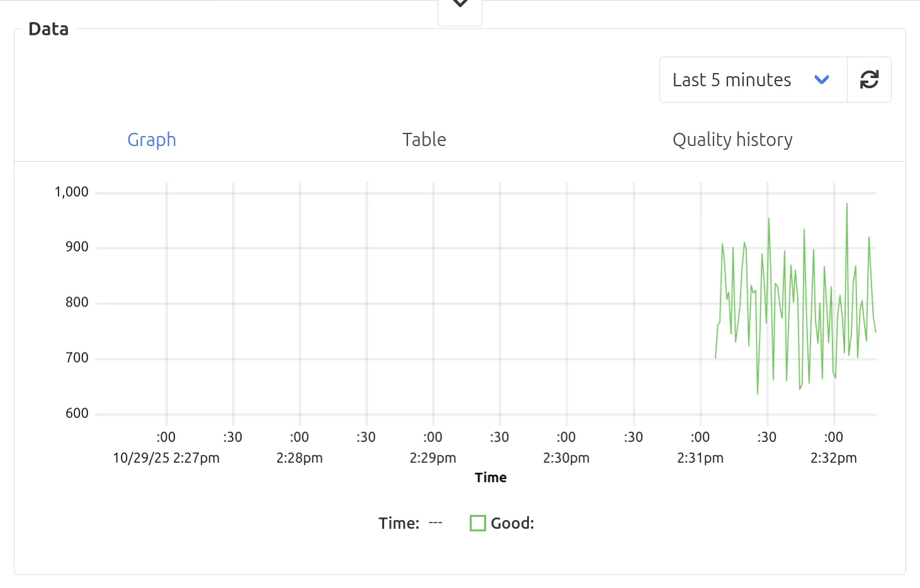
Task: Click the 2:28pm time axis label
Action: click(300, 458)
